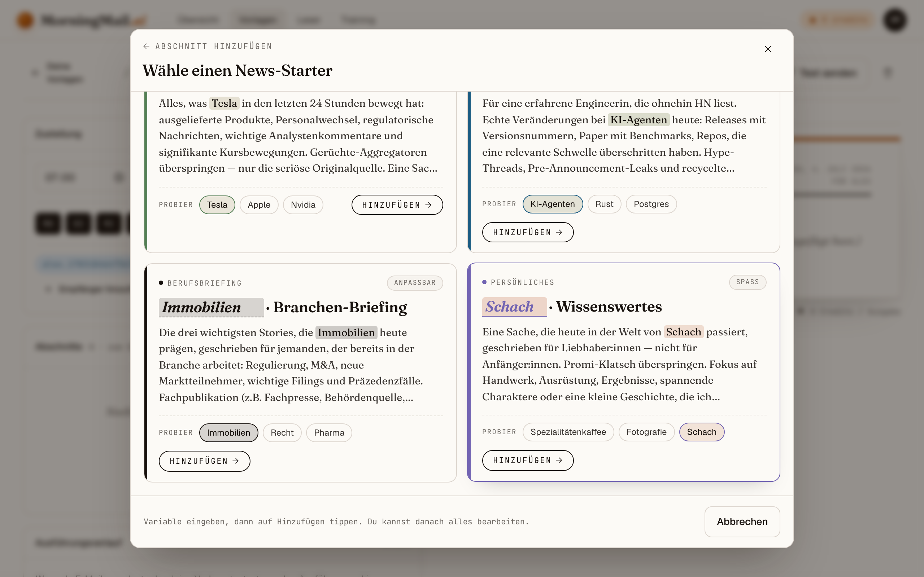Add the Schach Wissenswertes starter with Hinzufügen
The height and width of the screenshot is (577, 924).
pyautogui.click(x=528, y=460)
